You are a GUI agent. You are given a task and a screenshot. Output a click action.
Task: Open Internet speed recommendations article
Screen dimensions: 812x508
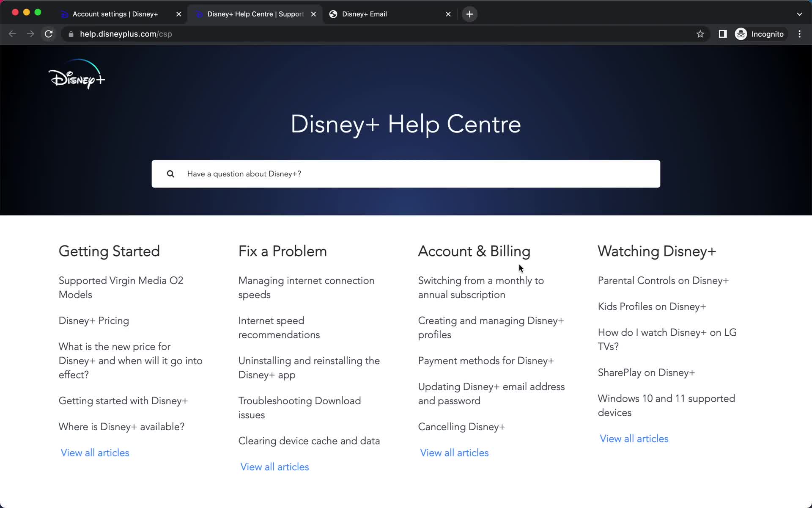pyautogui.click(x=279, y=328)
